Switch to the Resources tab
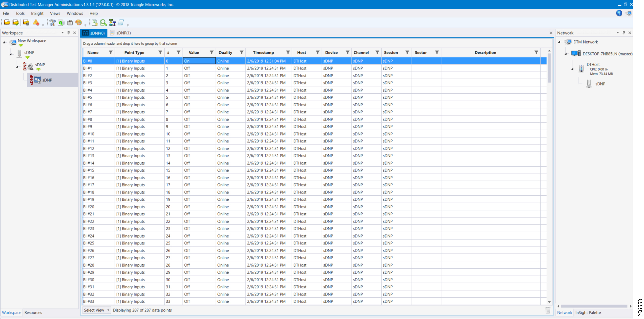 [33, 312]
